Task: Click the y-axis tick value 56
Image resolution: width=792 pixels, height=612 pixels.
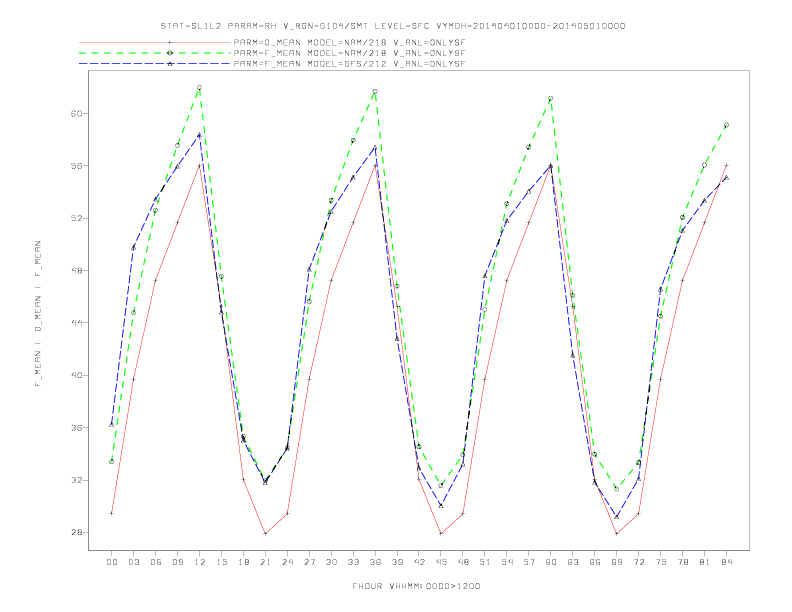Action: point(77,166)
